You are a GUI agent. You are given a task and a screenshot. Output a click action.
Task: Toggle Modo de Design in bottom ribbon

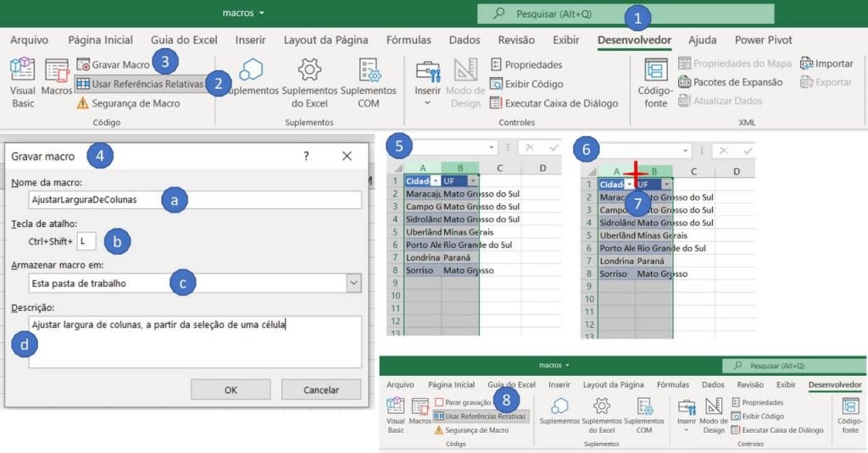tap(714, 415)
